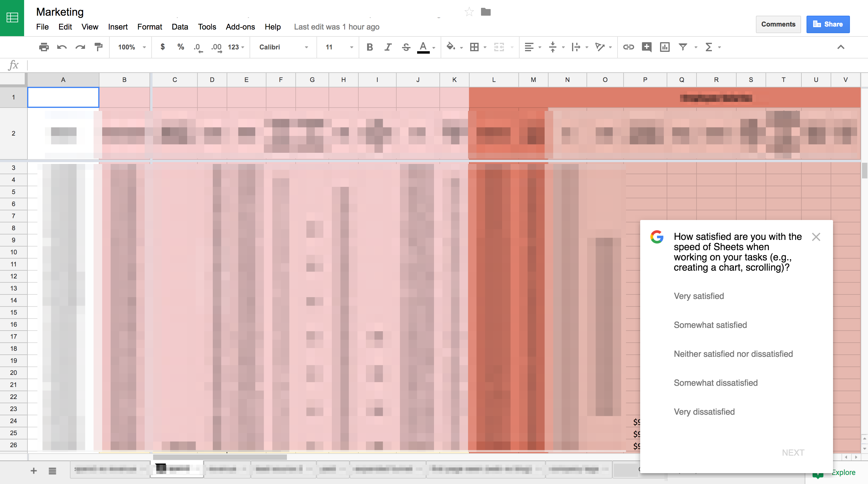Screen dimensions: 868x484
Task: Toggle Bold formatting
Action: tap(370, 47)
